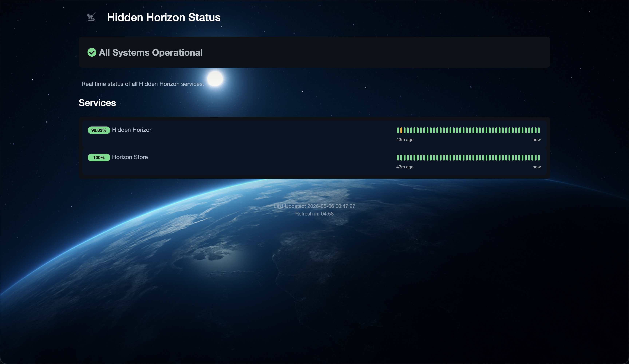Click the "Refresh in: 04:58" countdown
The height and width of the screenshot is (364, 629).
(314, 214)
